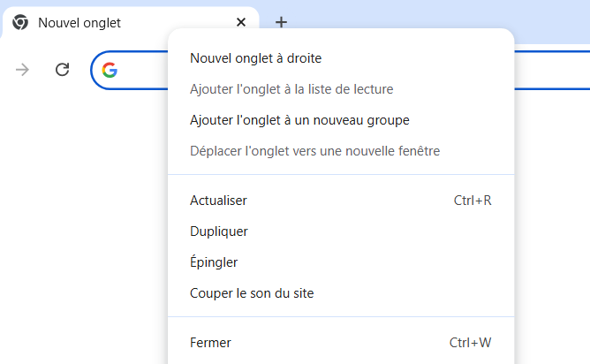Pick Ajouter l'onglet à un nouveau groupe
Image resolution: width=590 pixels, height=364 pixels.
tap(299, 120)
